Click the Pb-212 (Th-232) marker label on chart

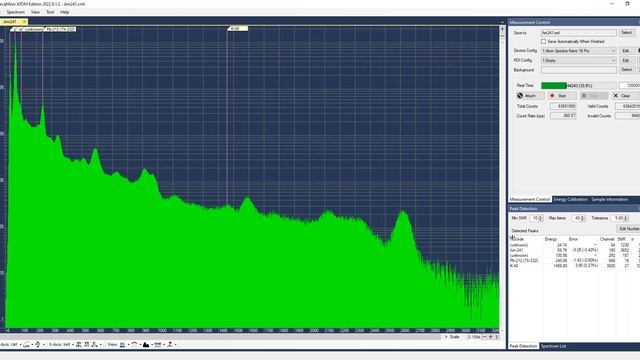[x=60, y=29]
